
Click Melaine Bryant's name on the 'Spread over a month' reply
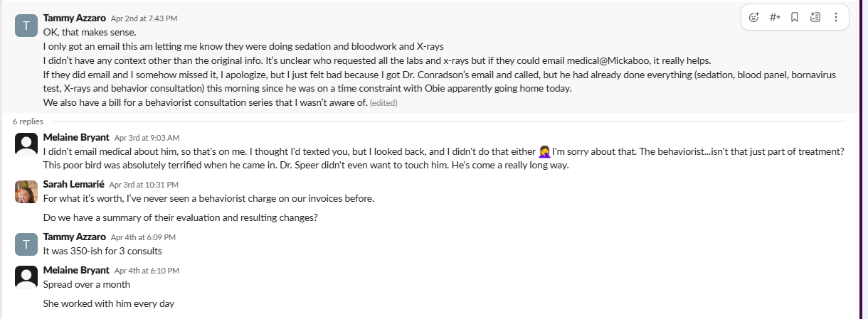click(76, 270)
